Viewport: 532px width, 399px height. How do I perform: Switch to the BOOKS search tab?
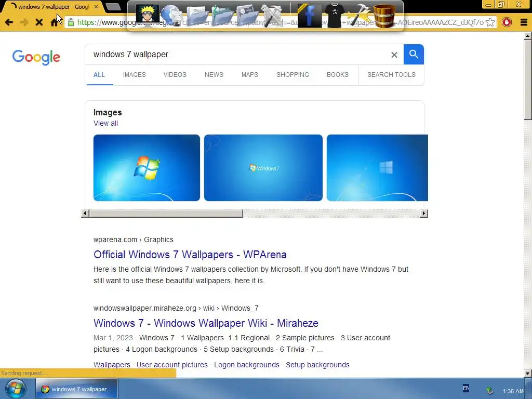[x=338, y=75]
